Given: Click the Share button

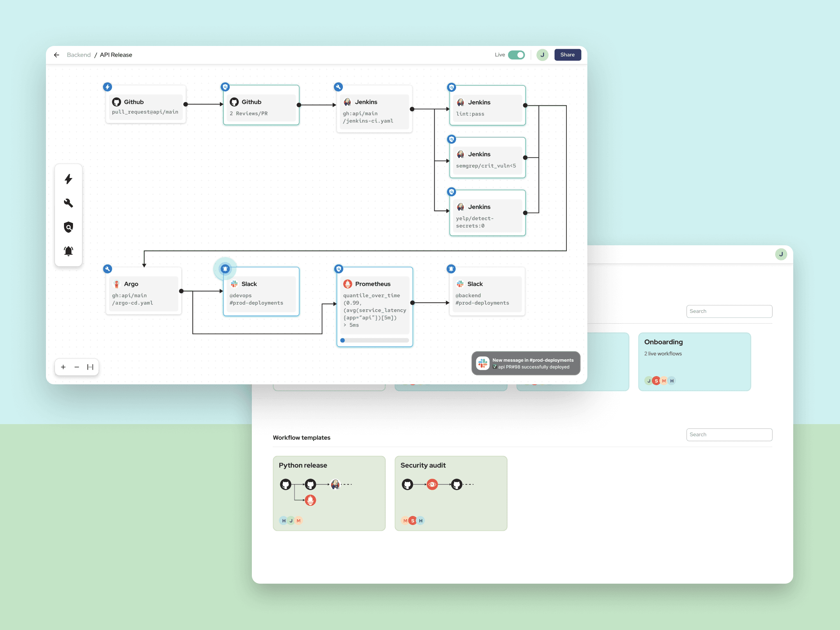Looking at the screenshot, I should click(568, 55).
